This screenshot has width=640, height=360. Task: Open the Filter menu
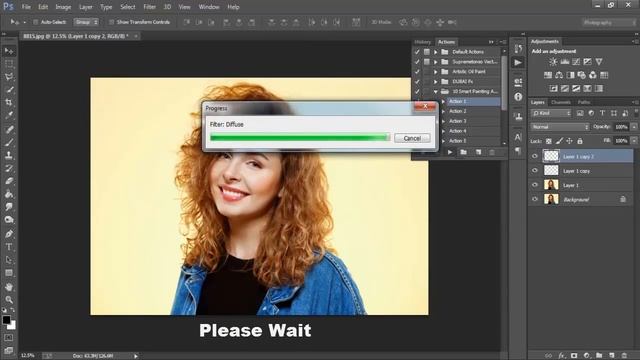149,7
